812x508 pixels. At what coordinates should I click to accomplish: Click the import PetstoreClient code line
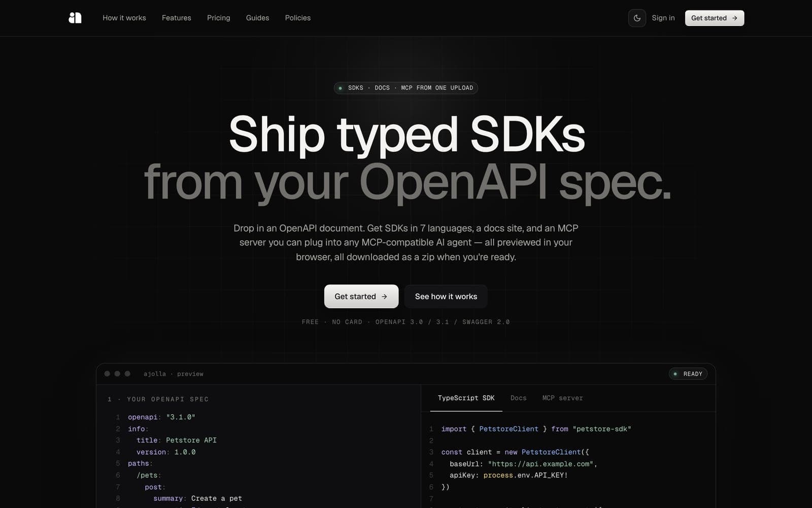(x=536, y=429)
